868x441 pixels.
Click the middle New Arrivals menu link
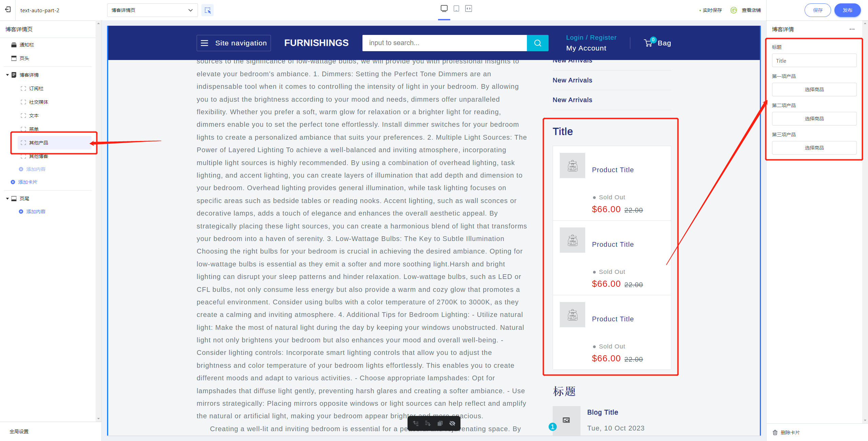click(x=572, y=80)
